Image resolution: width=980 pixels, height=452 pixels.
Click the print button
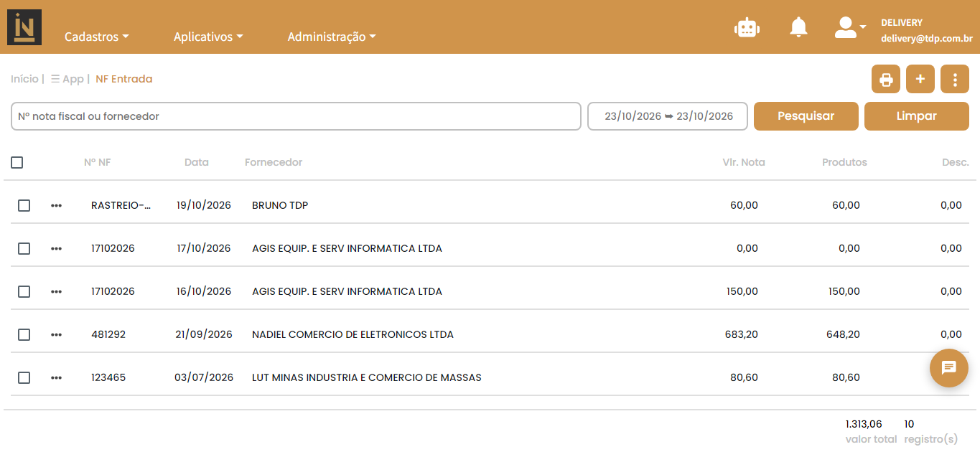[x=886, y=79]
